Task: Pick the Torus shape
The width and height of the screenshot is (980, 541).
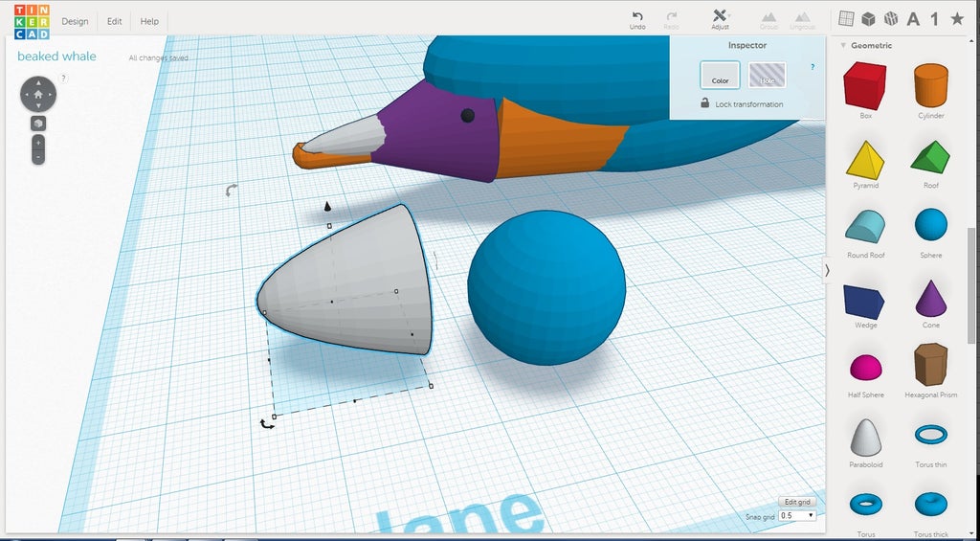Action: pyautogui.click(x=865, y=504)
